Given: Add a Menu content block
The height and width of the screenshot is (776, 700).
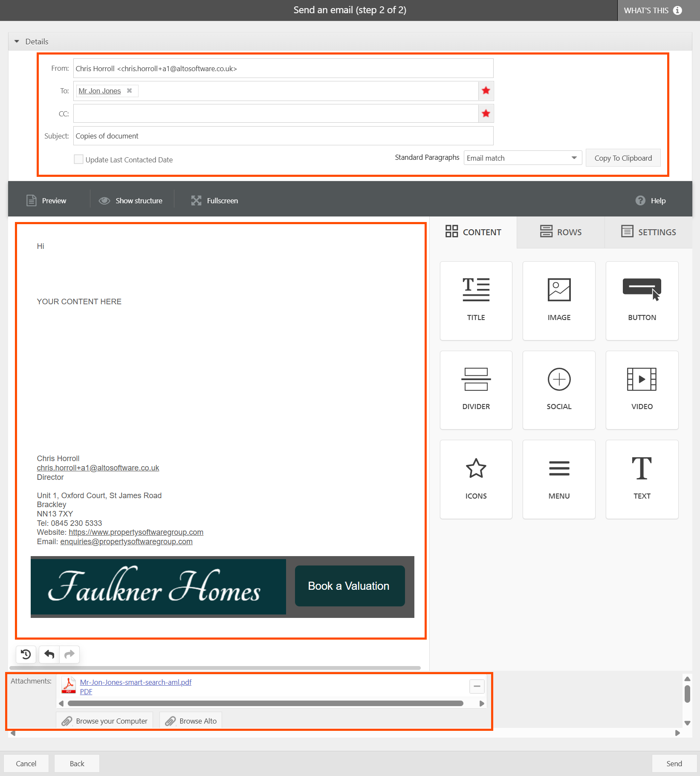Looking at the screenshot, I should (559, 479).
